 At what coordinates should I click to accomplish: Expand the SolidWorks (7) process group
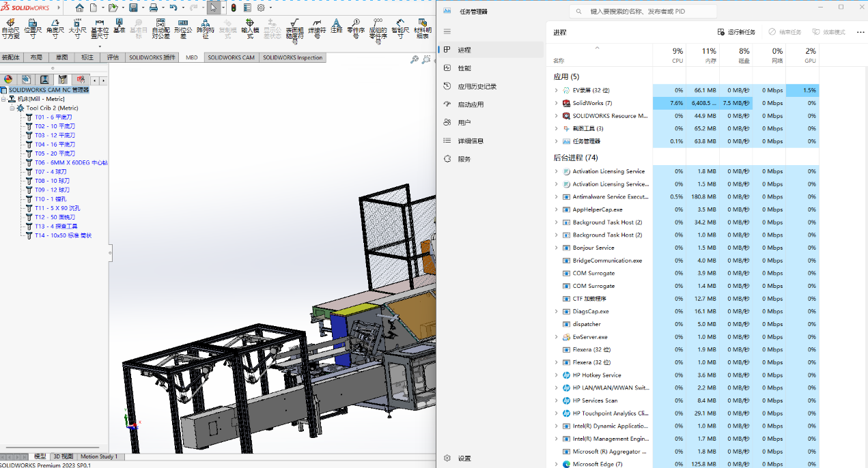point(556,103)
